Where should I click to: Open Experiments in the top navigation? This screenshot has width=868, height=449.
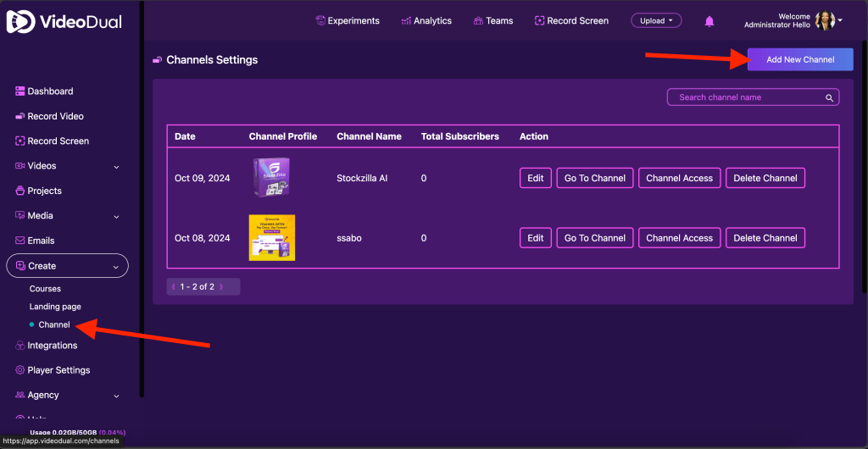click(348, 21)
